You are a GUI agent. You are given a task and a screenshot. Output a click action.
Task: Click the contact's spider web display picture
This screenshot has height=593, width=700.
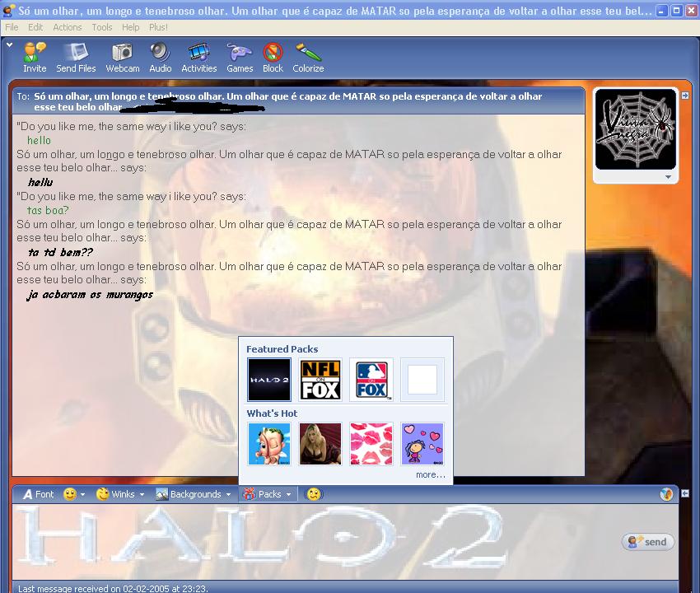[x=636, y=129]
